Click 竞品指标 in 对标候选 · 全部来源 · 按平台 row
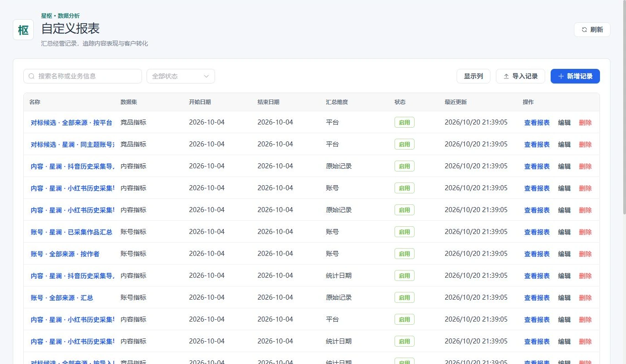This screenshot has width=626, height=364. point(133,122)
